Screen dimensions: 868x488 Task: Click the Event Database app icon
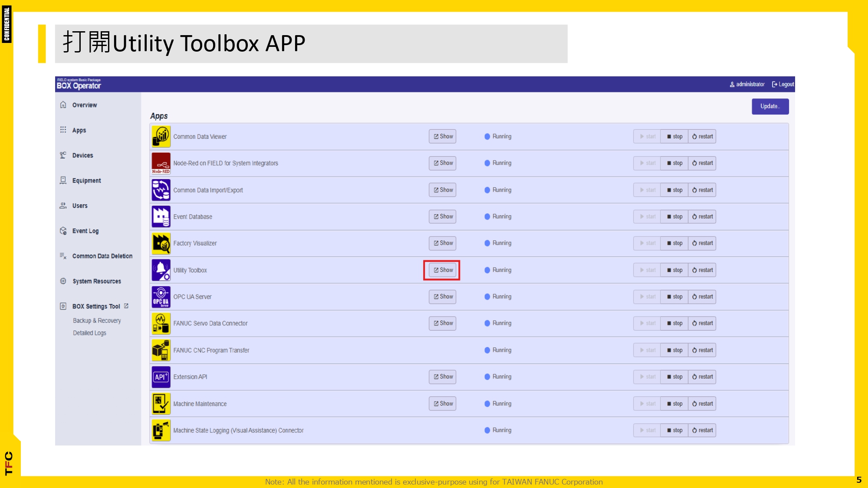161,216
